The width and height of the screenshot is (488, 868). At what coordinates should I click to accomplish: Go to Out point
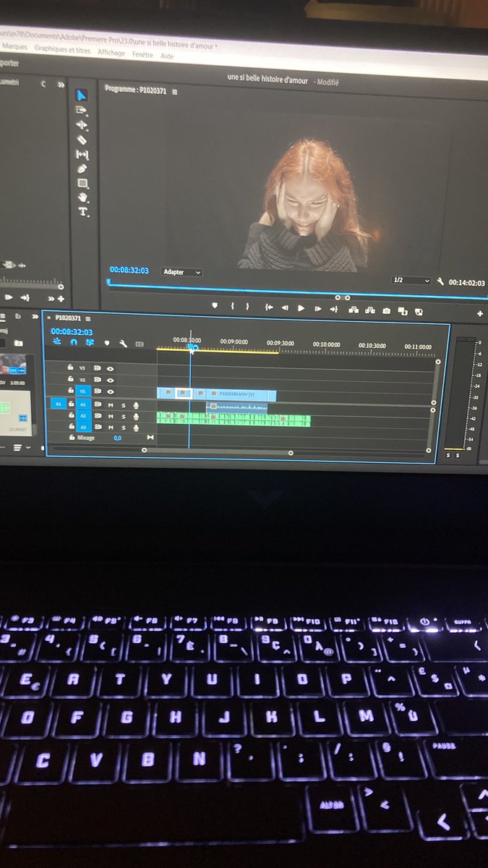(x=334, y=309)
